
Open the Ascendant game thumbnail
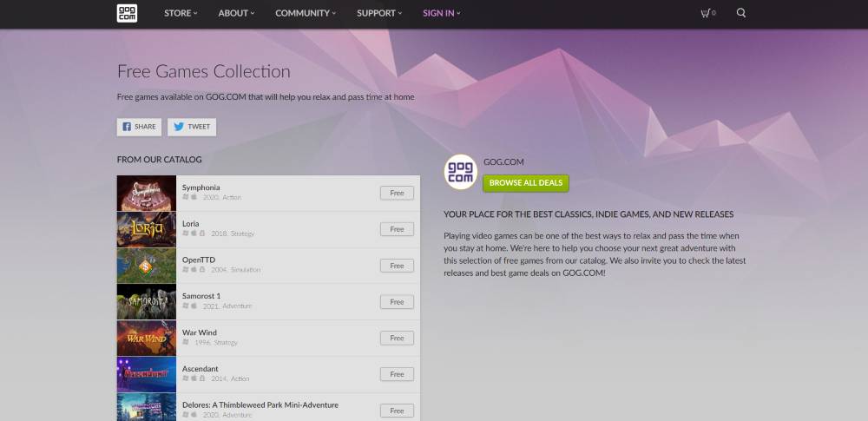[146, 374]
